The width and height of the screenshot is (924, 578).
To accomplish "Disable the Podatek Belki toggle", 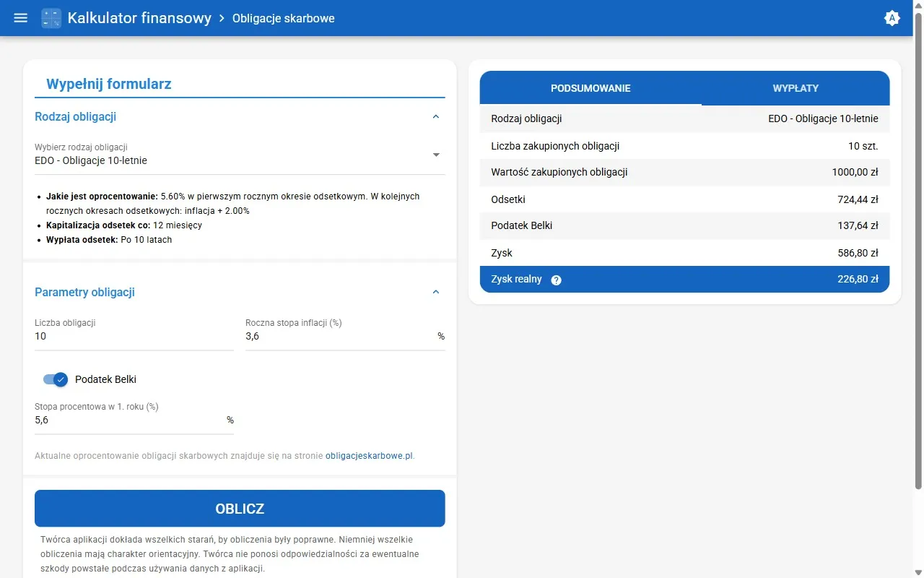I will 54,379.
